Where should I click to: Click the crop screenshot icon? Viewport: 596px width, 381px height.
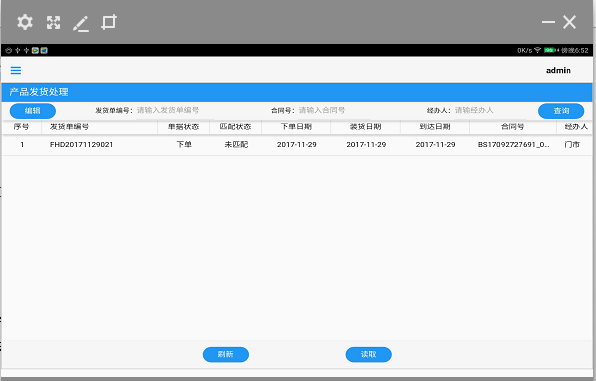tap(109, 22)
